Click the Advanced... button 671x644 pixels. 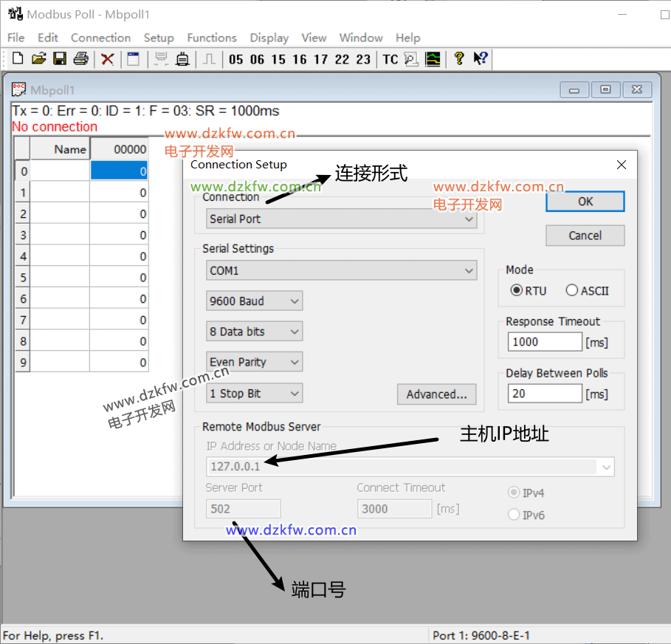pyautogui.click(x=436, y=394)
